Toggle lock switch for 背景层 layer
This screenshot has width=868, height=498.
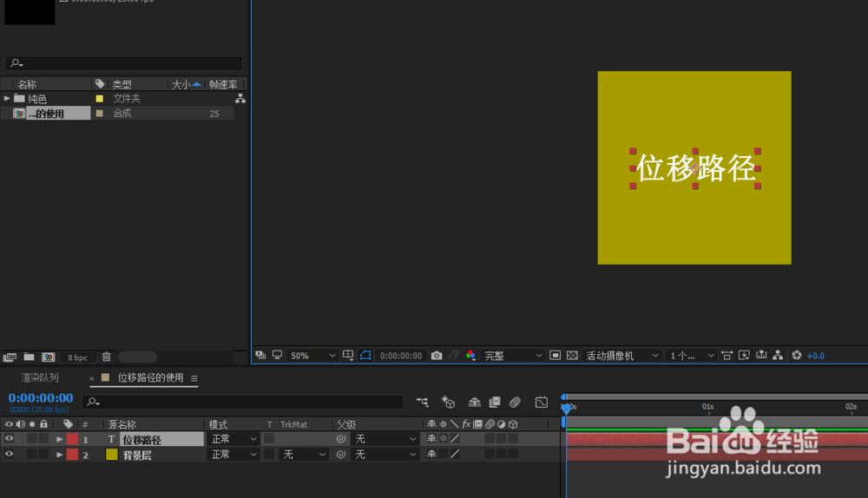point(43,455)
